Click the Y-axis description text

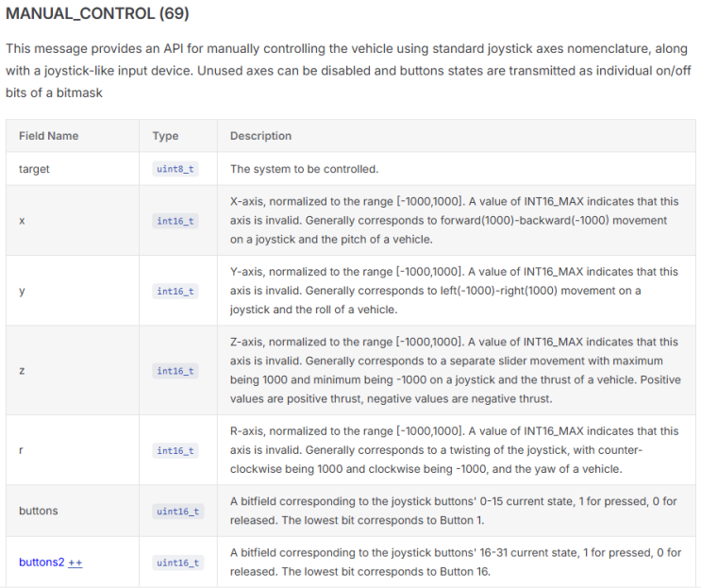(x=454, y=291)
